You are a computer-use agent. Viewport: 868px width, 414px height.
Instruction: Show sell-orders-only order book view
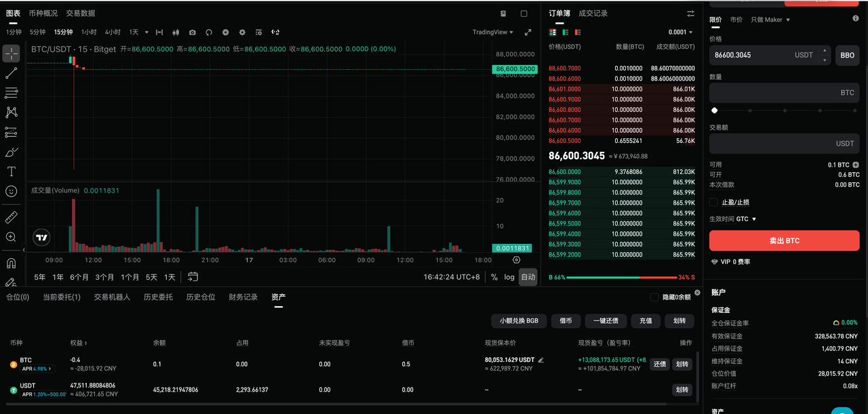click(578, 32)
